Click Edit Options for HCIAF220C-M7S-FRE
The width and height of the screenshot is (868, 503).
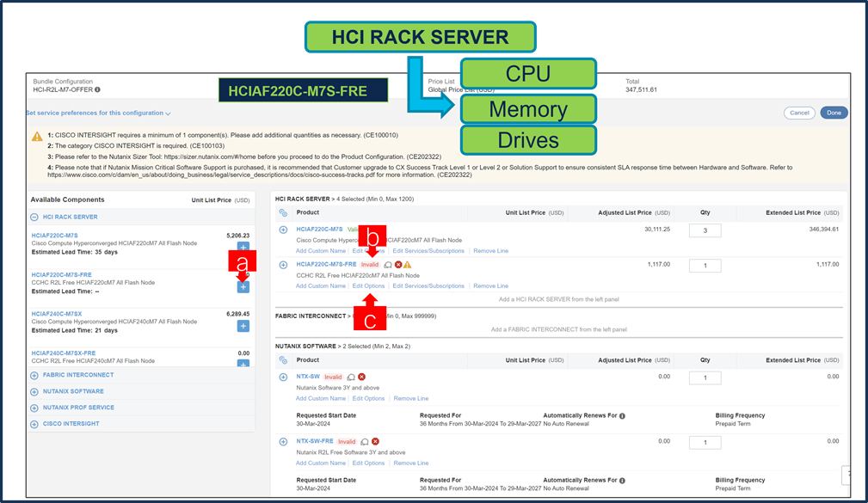(368, 286)
